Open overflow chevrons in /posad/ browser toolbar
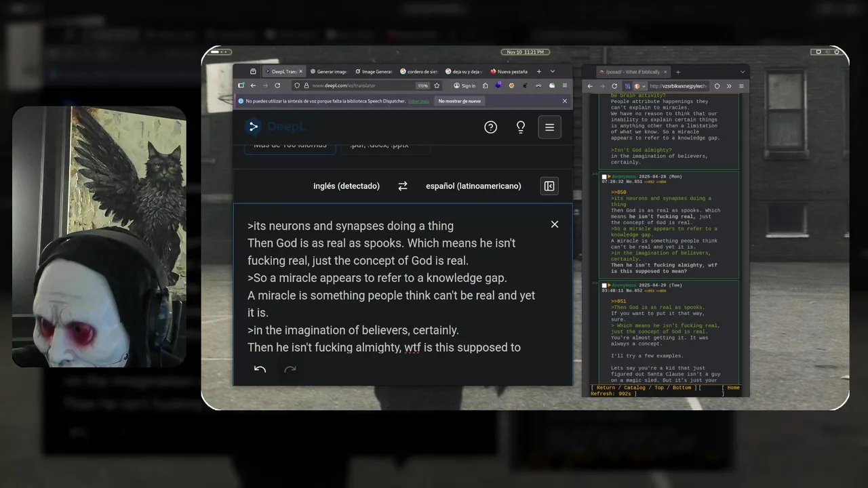This screenshot has width=868, height=488. coord(729,86)
